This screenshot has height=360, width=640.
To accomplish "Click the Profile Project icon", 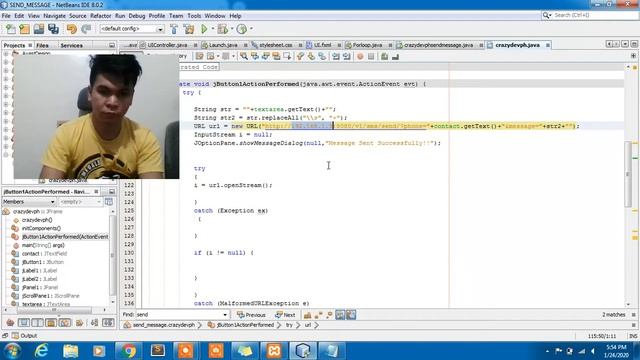I will (x=242, y=29).
